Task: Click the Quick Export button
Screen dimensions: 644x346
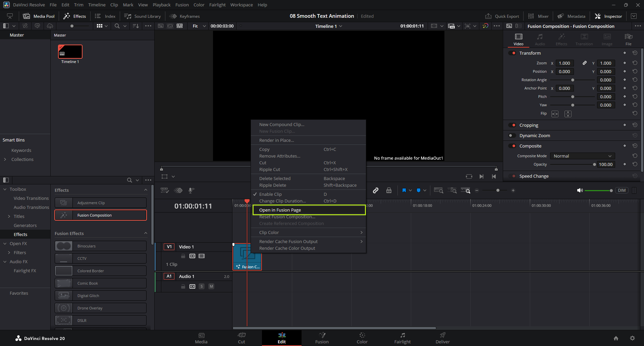Action: (502, 16)
